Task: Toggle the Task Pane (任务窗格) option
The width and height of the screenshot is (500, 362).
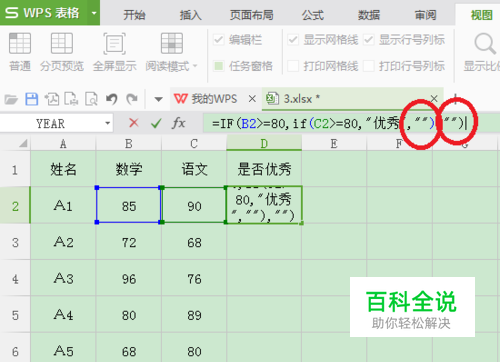Action: pos(219,66)
